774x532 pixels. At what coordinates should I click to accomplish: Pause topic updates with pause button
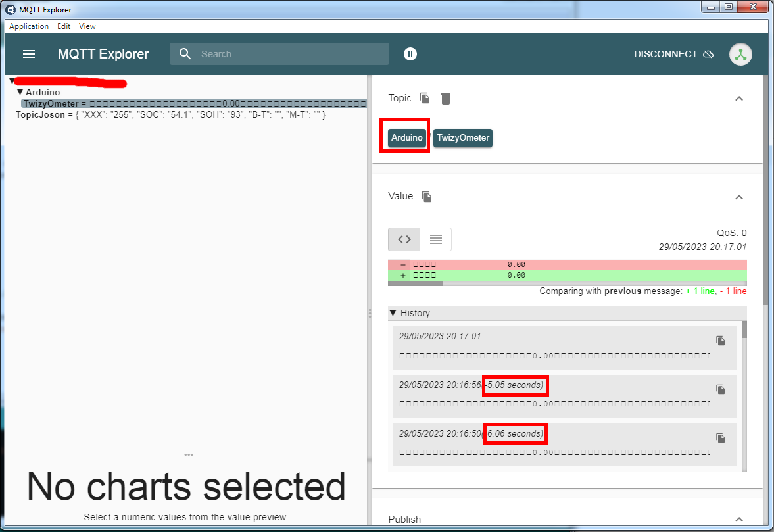click(410, 54)
